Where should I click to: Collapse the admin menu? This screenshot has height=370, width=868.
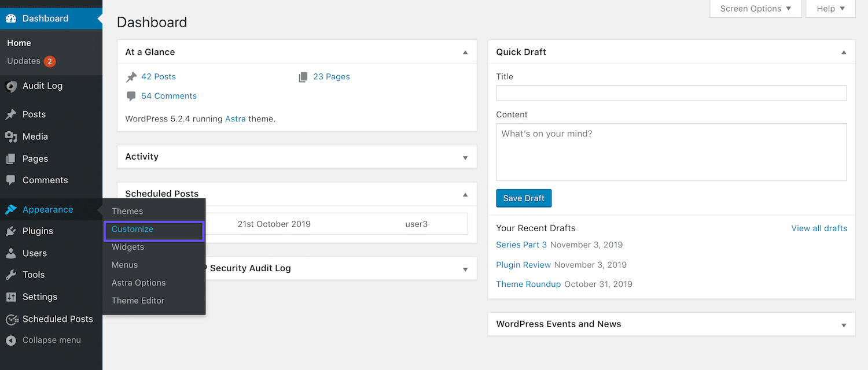click(10, 340)
